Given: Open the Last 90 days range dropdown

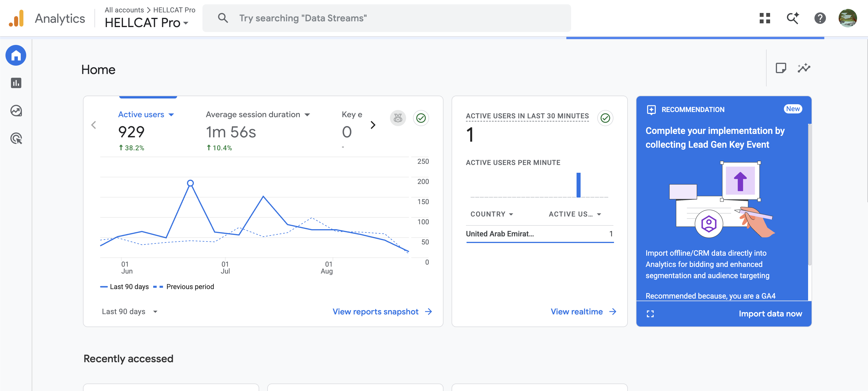Looking at the screenshot, I should pyautogui.click(x=130, y=312).
